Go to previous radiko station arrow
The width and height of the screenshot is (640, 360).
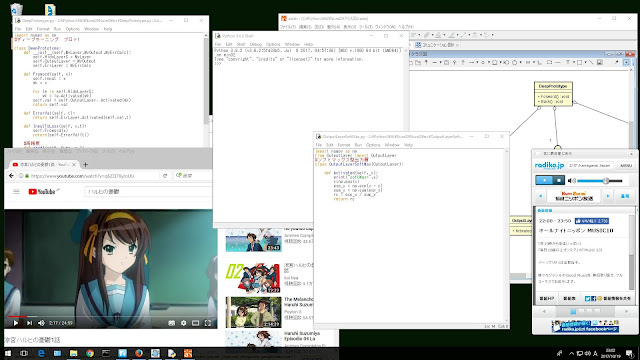(541, 196)
